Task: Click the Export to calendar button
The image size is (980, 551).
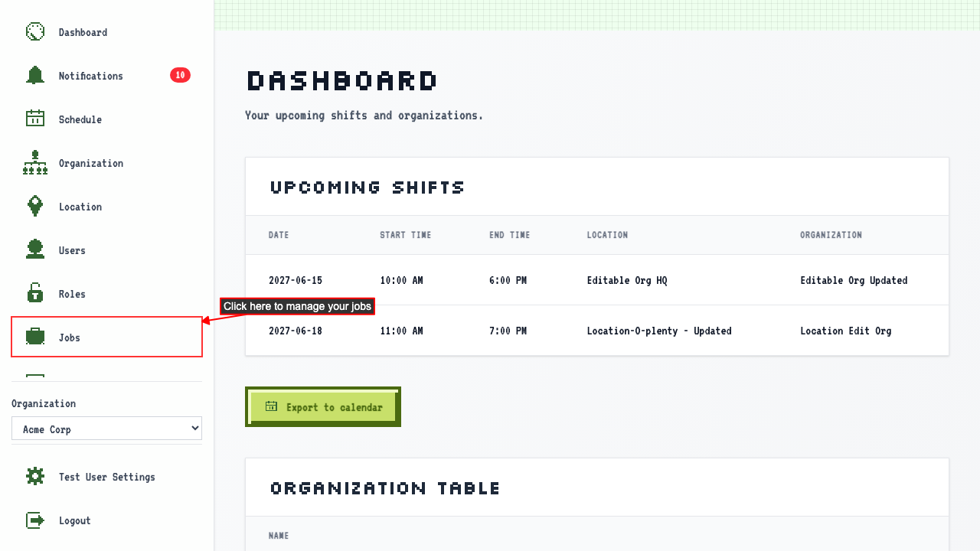Action: (323, 407)
